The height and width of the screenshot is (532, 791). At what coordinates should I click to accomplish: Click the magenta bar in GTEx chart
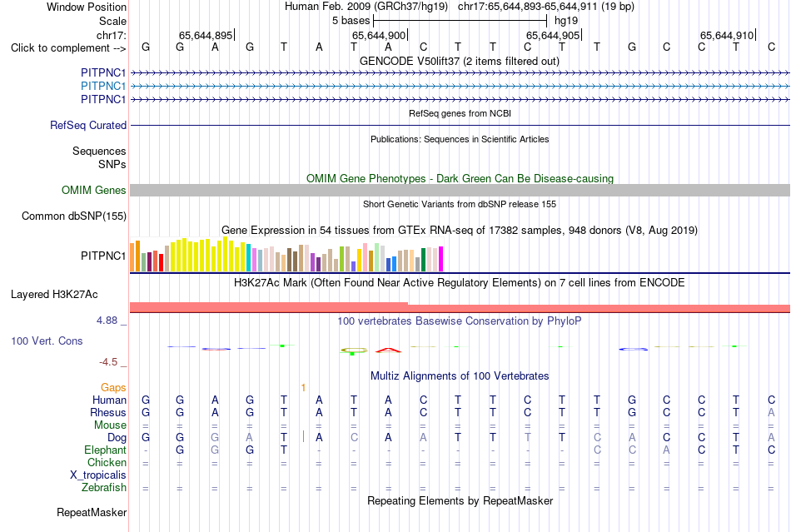(x=441, y=259)
